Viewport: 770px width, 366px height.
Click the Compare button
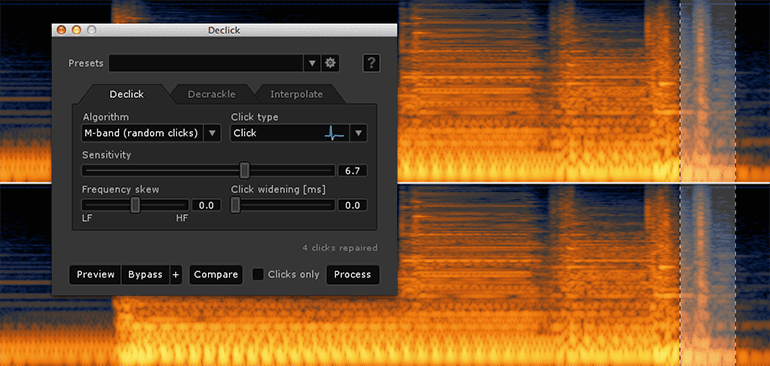(x=216, y=275)
